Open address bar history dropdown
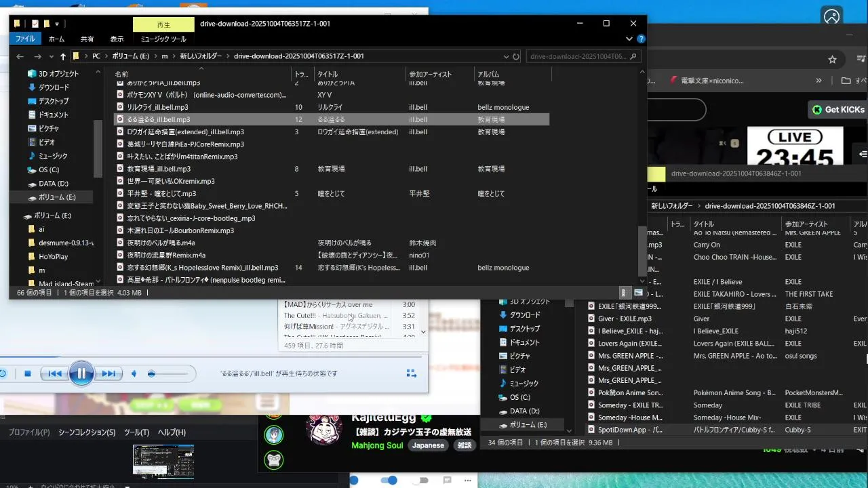Viewport: 868px width, 488px height. pyautogui.click(x=507, y=56)
